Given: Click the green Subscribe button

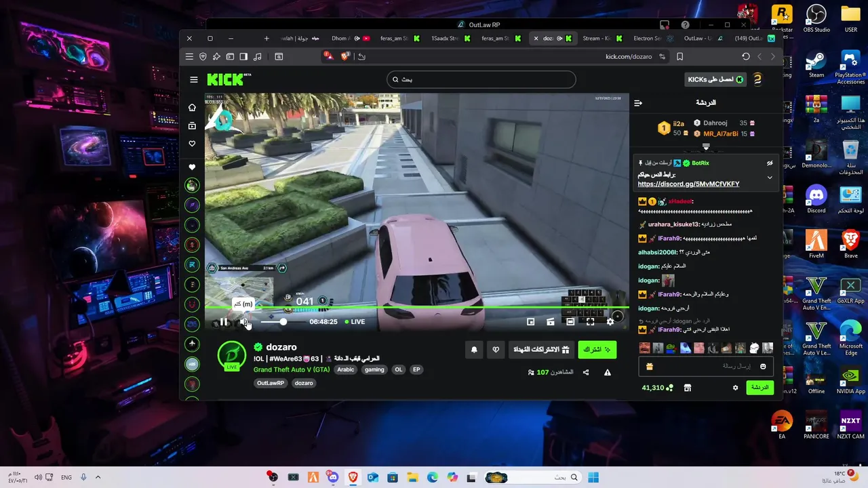Looking at the screenshot, I should click(597, 349).
